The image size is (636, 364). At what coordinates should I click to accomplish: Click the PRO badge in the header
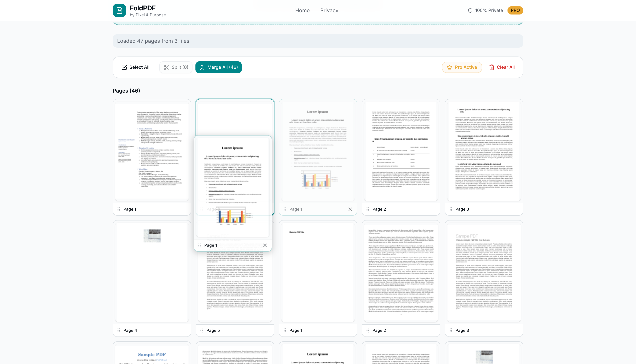coord(515,10)
